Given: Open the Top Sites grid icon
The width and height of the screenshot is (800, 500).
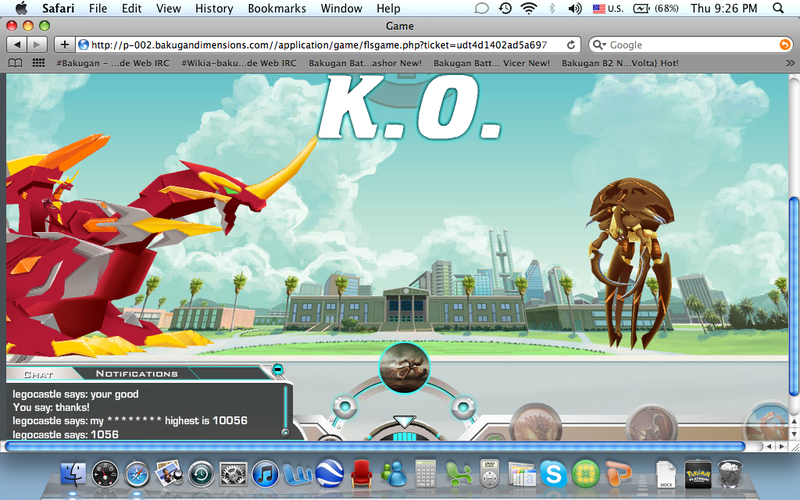Looking at the screenshot, I should [38, 63].
